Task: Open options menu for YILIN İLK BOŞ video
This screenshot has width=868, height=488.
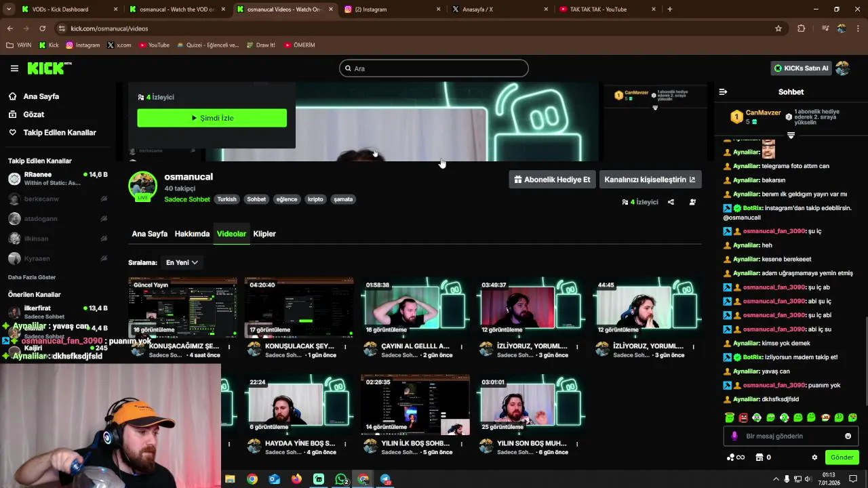Action: (x=461, y=443)
